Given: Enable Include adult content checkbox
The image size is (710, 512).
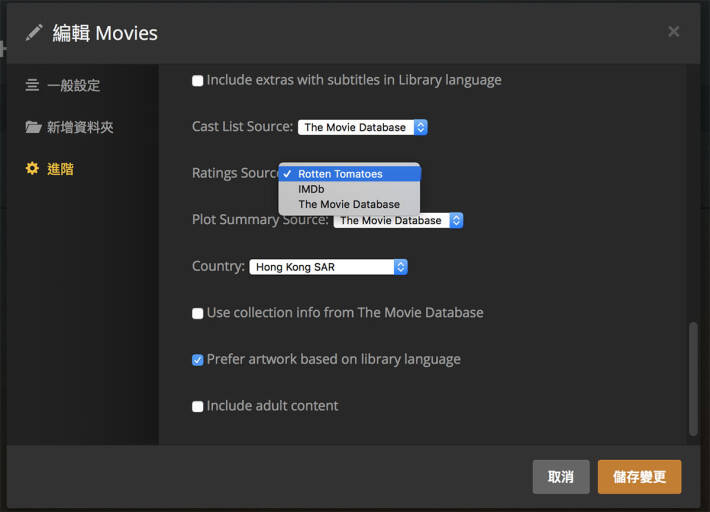Looking at the screenshot, I should pyautogui.click(x=197, y=407).
